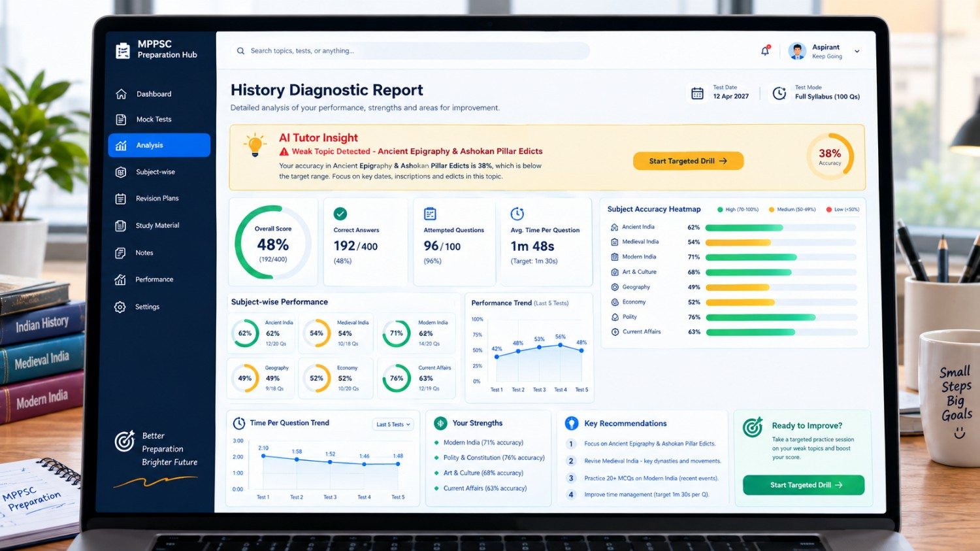Select the Analysis sidebar item
Image resolution: width=980 pixels, height=551 pixels.
(x=159, y=145)
